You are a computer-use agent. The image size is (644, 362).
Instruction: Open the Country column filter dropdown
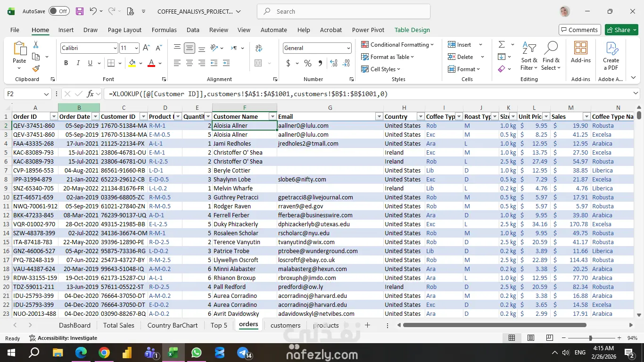coord(421,116)
